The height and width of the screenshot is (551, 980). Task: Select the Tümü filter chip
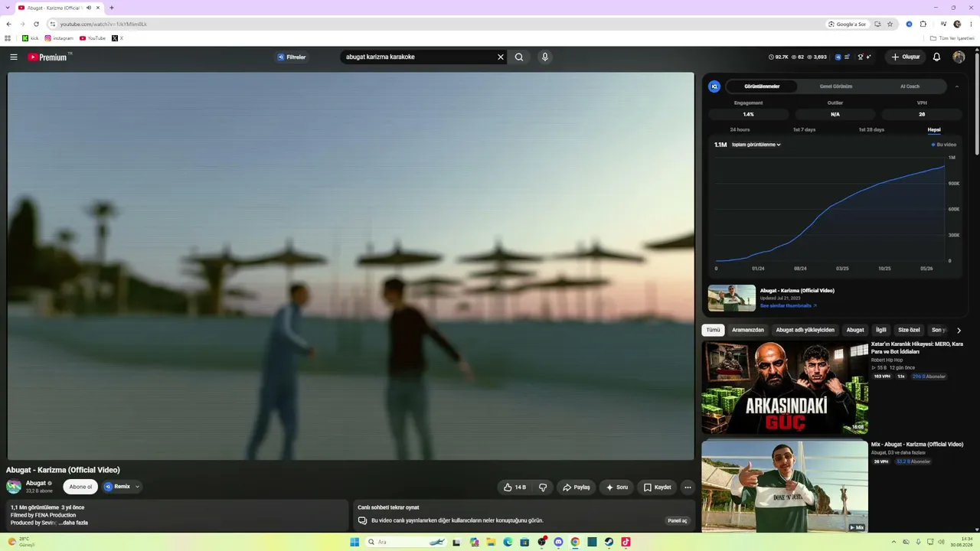click(713, 330)
